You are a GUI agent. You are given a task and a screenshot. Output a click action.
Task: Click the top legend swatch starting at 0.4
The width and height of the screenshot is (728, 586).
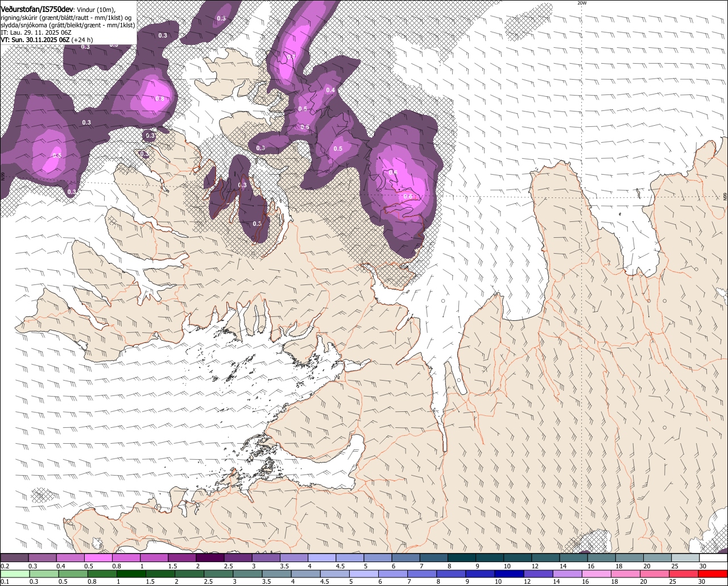(70, 558)
